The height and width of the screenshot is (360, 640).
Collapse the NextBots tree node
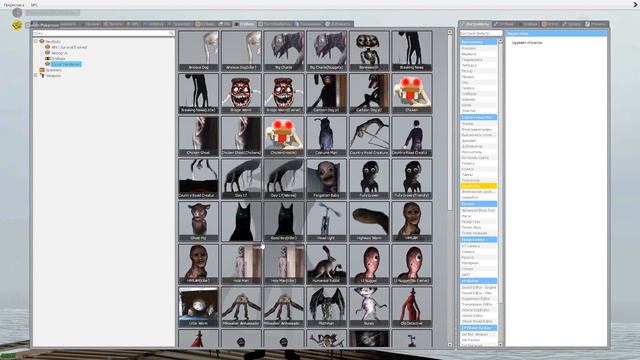point(36,41)
